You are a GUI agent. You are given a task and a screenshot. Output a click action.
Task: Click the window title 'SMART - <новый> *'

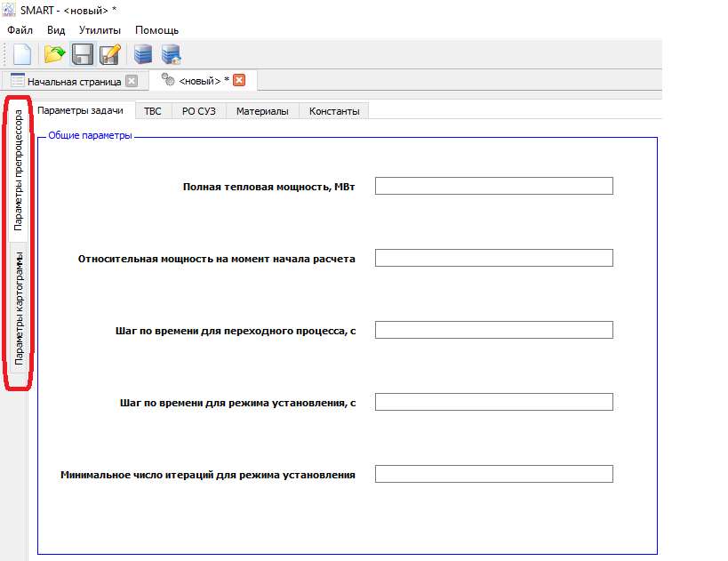(x=68, y=10)
